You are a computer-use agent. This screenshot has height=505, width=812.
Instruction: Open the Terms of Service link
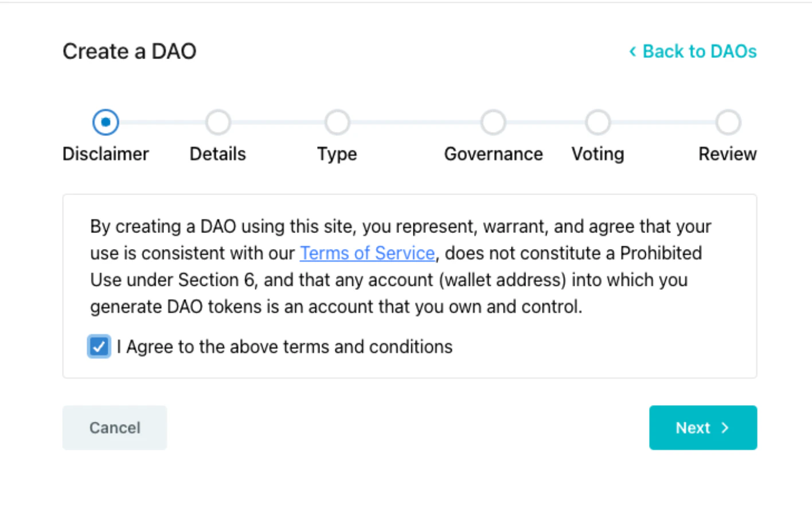click(x=367, y=253)
